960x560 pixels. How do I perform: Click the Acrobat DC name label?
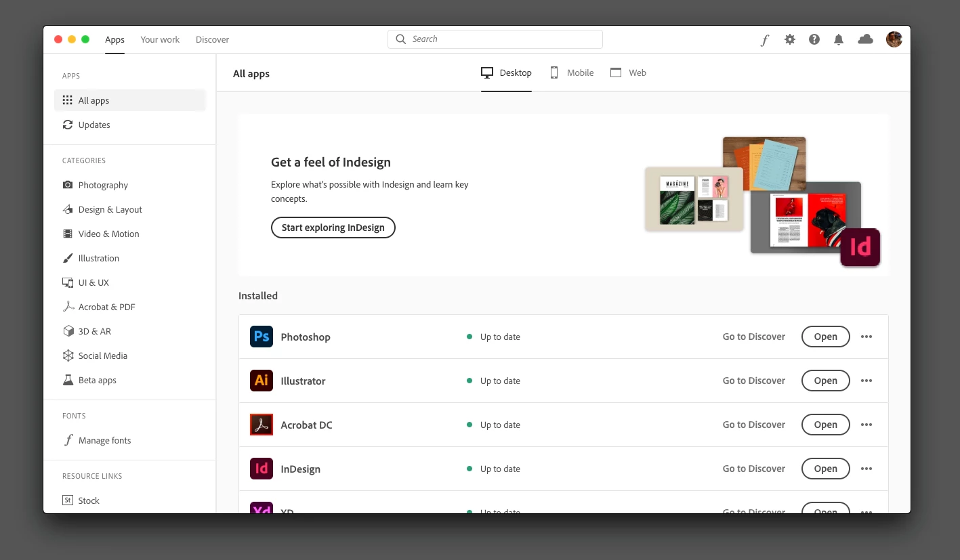(306, 425)
